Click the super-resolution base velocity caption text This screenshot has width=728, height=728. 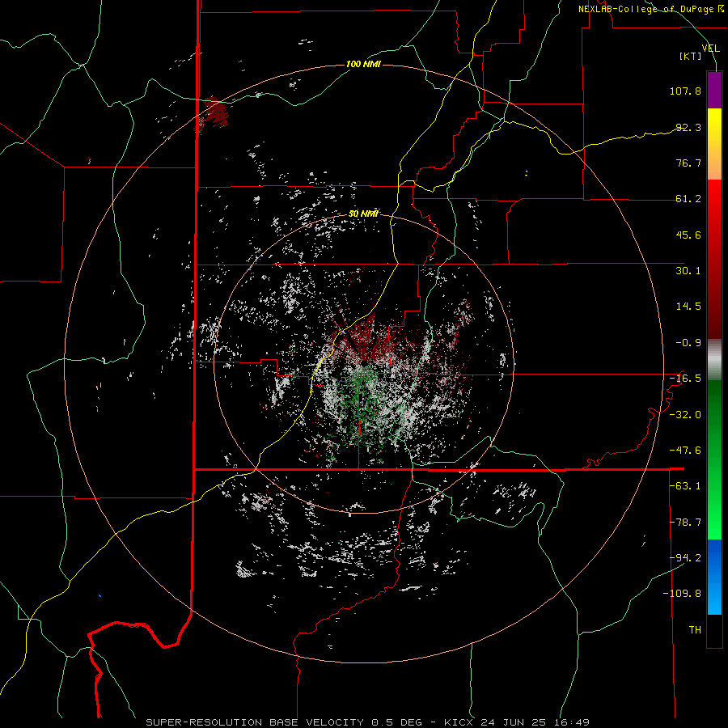[368, 722]
